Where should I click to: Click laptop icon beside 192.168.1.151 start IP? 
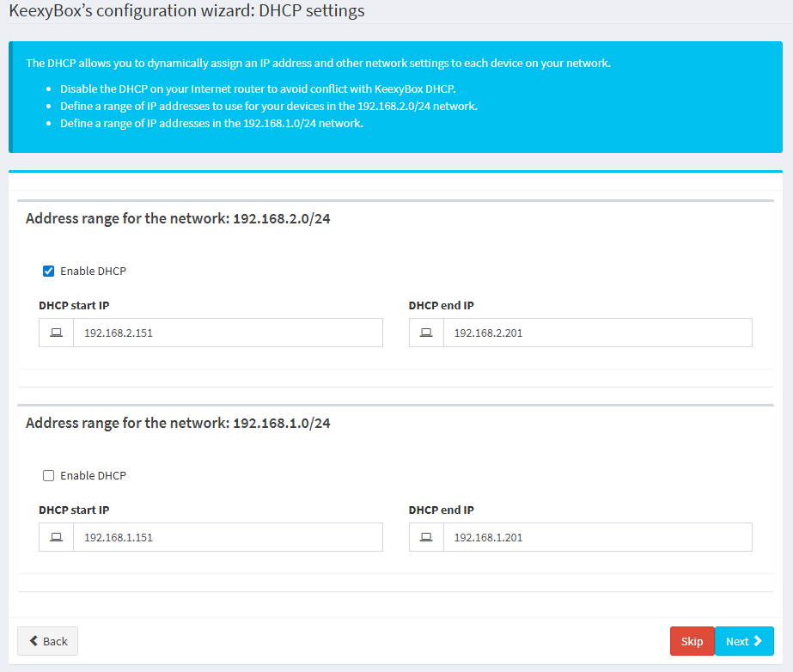[56, 537]
